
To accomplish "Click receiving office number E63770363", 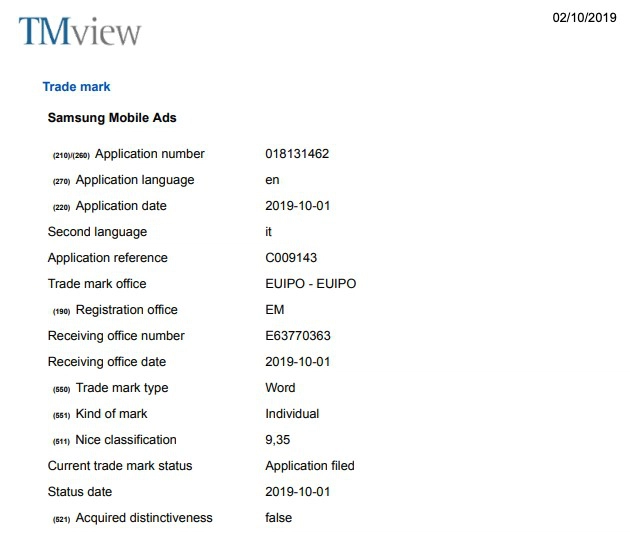I will click(x=297, y=336).
